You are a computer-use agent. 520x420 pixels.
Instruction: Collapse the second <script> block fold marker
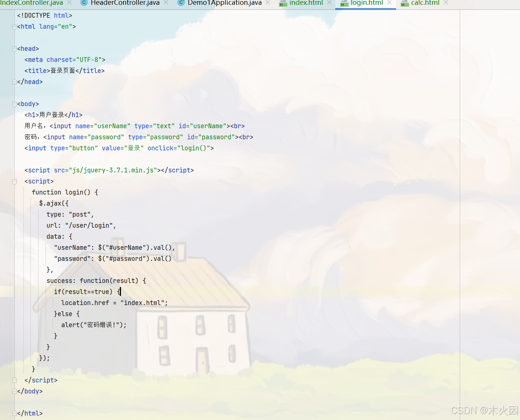(14, 181)
